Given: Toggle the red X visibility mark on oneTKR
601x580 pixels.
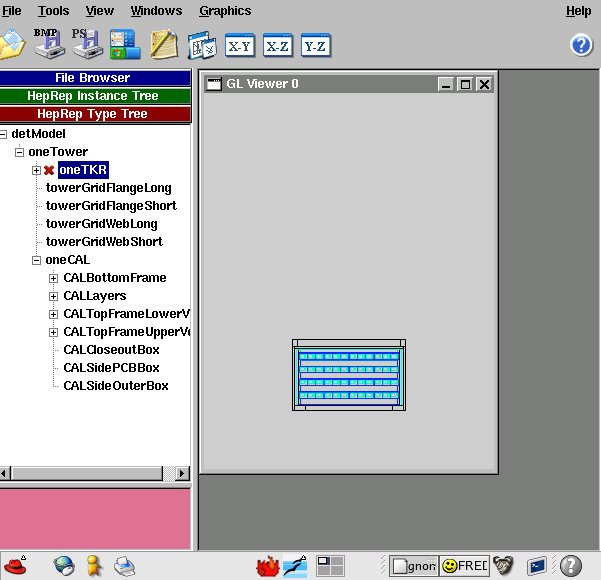Looking at the screenshot, I should [x=49, y=170].
